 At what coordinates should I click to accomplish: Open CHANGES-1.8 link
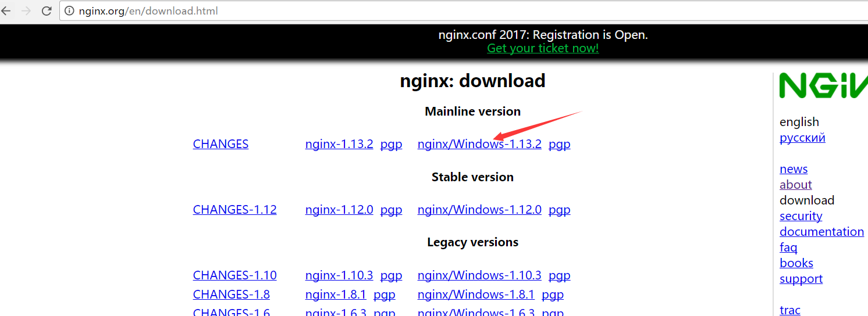click(231, 295)
